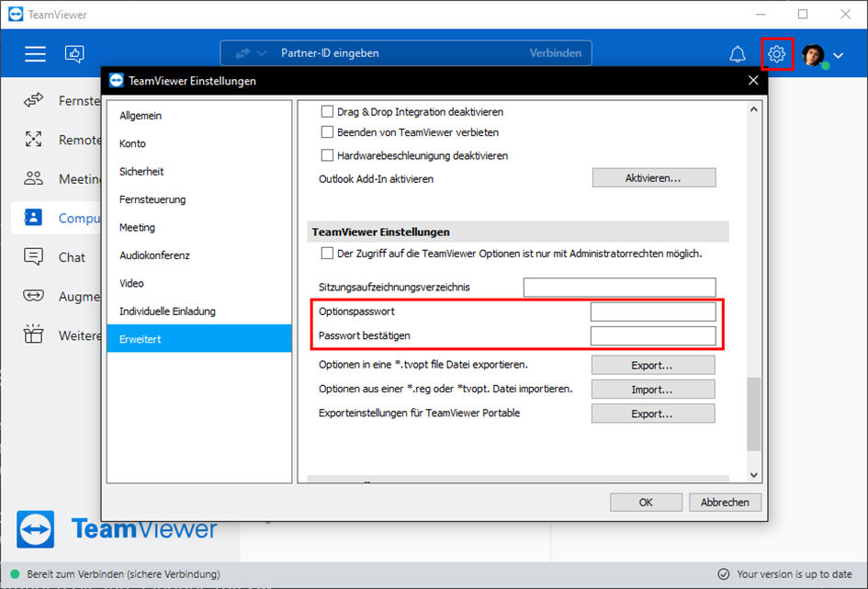Open the Meeting sidebar icon

[33, 178]
